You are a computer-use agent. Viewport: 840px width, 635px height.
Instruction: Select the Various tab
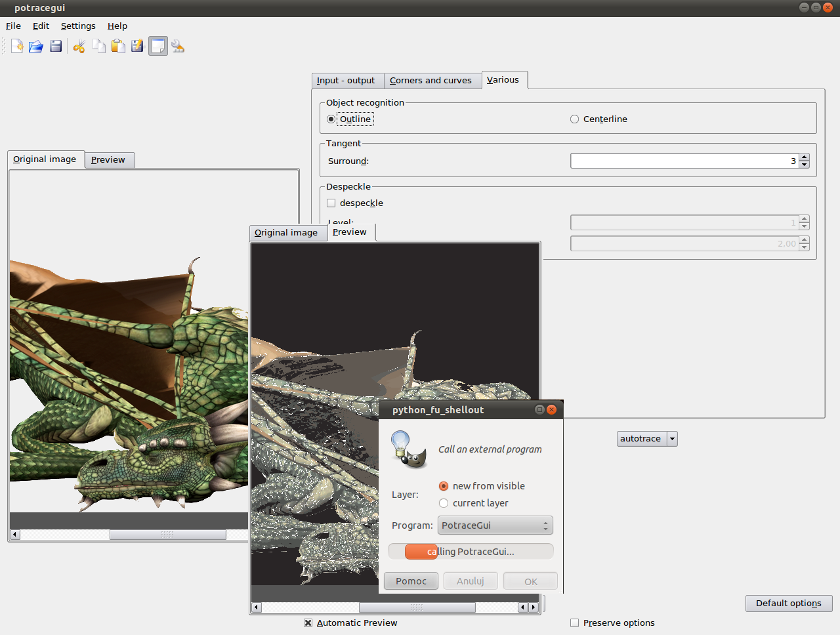click(504, 79)
